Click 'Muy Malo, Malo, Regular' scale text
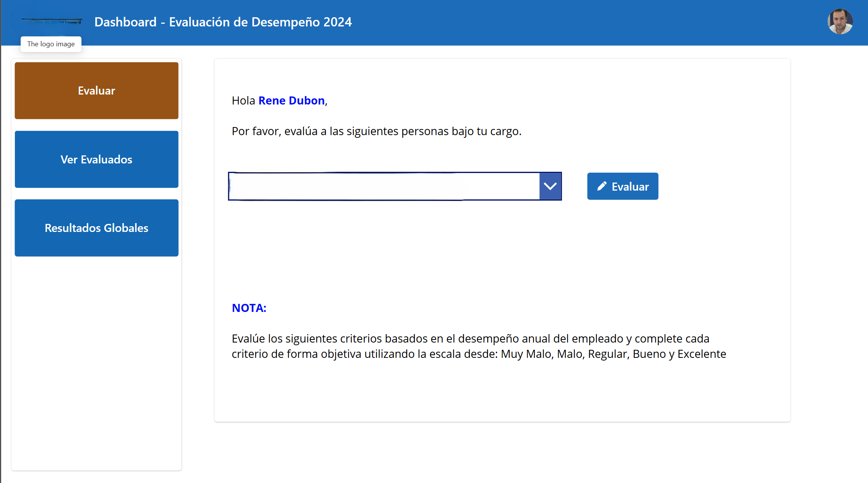This screenshot has width=868, height=483. pos(564,354)
